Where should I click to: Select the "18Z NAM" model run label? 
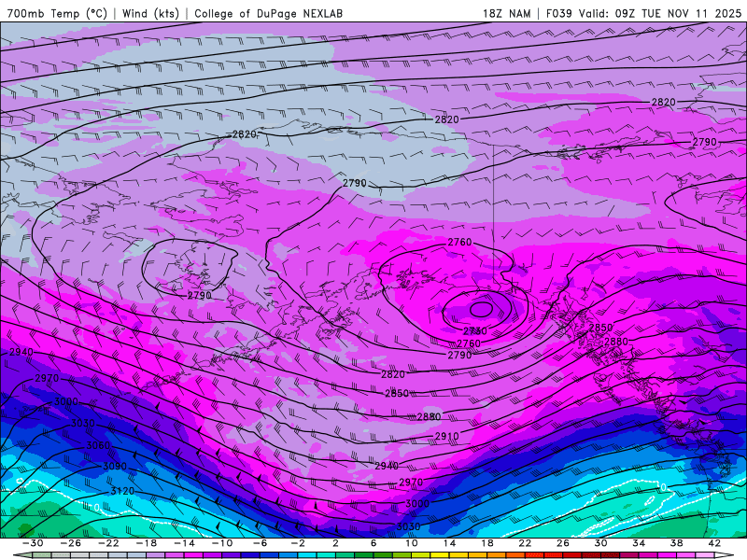pos(506,13)
